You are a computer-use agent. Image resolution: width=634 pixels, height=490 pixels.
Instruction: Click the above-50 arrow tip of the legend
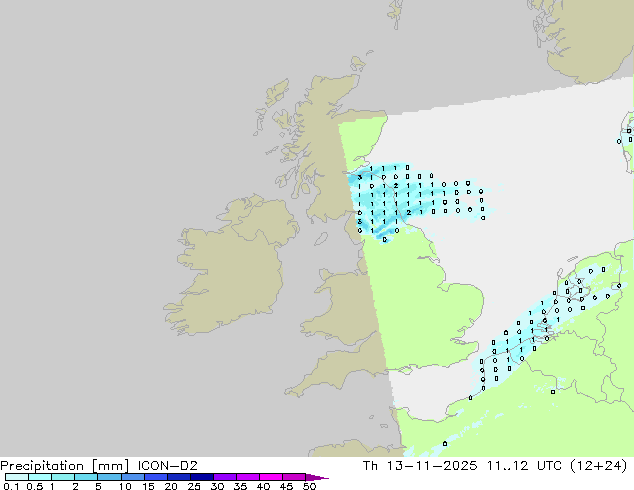317,477
